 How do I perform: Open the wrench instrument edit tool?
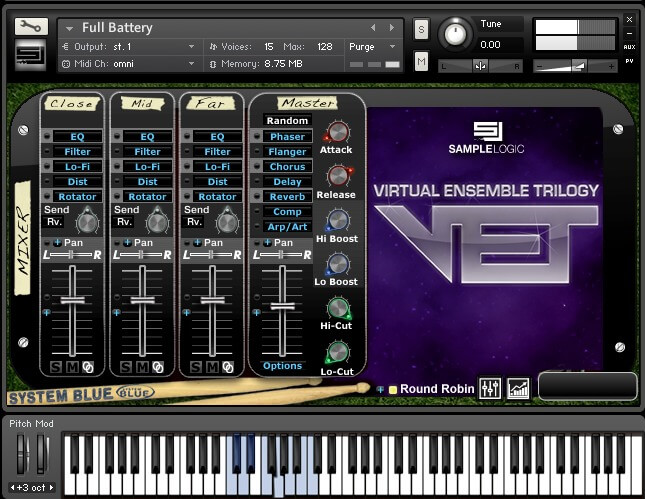click(31, 26)
